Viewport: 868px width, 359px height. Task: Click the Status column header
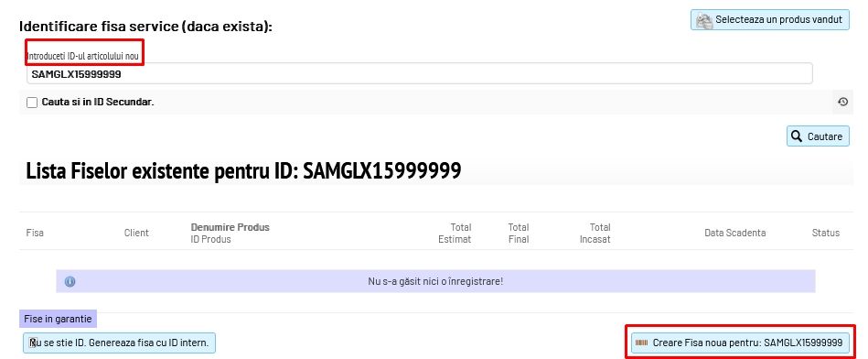(826, 233)
